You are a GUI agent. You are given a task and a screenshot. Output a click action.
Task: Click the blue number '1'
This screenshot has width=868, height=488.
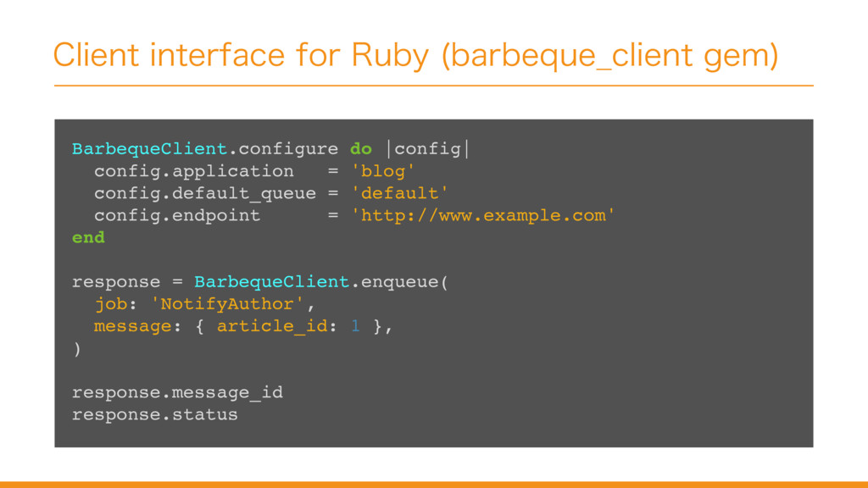pyautogui.click(x=355, y=326)
